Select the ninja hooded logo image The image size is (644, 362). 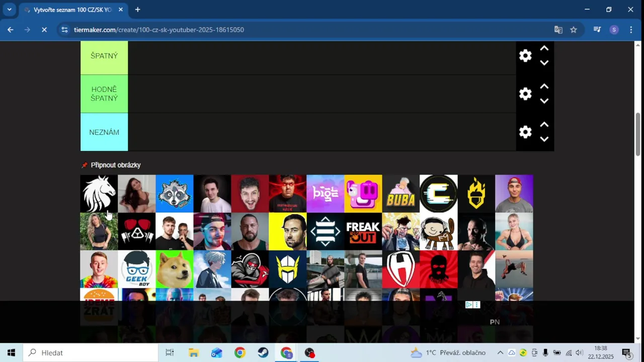pos(250,269)
